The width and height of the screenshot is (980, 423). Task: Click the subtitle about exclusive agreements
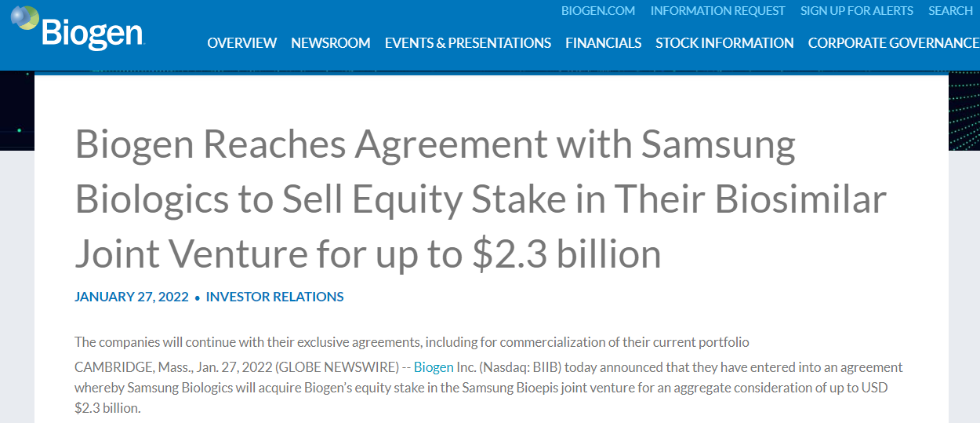tap(412, 342)
